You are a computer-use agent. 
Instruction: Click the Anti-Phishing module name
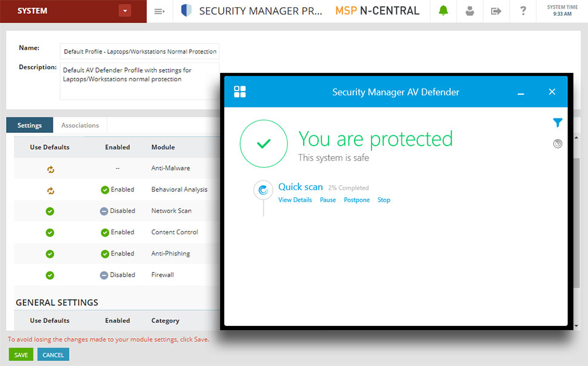coord(170,254)
